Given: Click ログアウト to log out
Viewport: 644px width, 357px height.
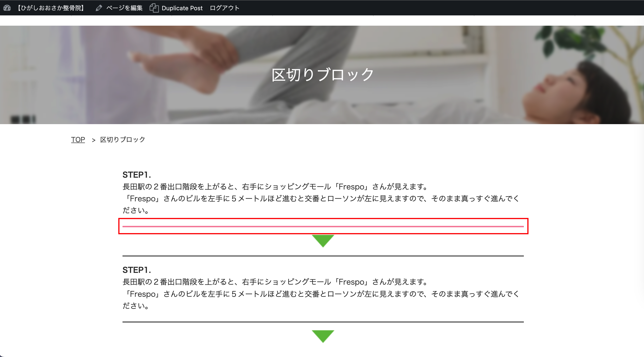Looking at the screenshot, I should (224, 8).
